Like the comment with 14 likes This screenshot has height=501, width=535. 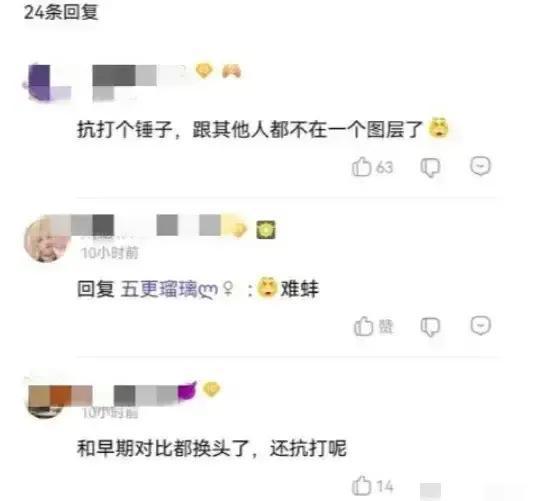(x=362, y=485)
